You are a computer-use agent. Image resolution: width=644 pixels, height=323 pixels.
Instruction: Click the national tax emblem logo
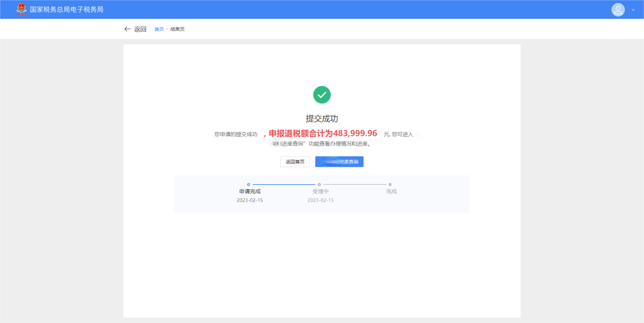pos(21,9)
